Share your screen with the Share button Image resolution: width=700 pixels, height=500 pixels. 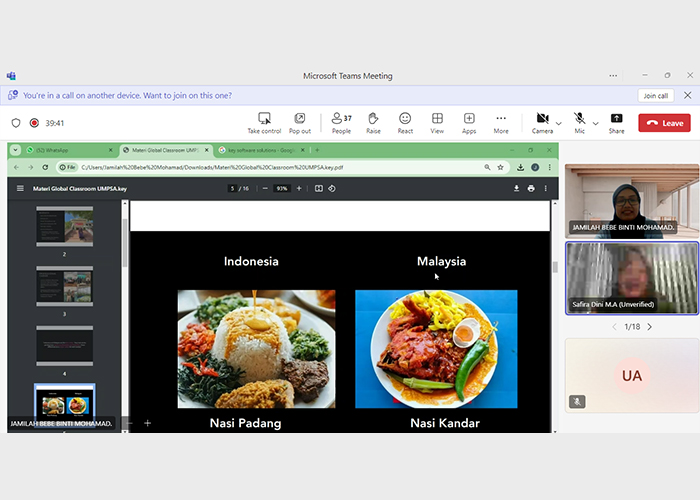coord(616,123)
